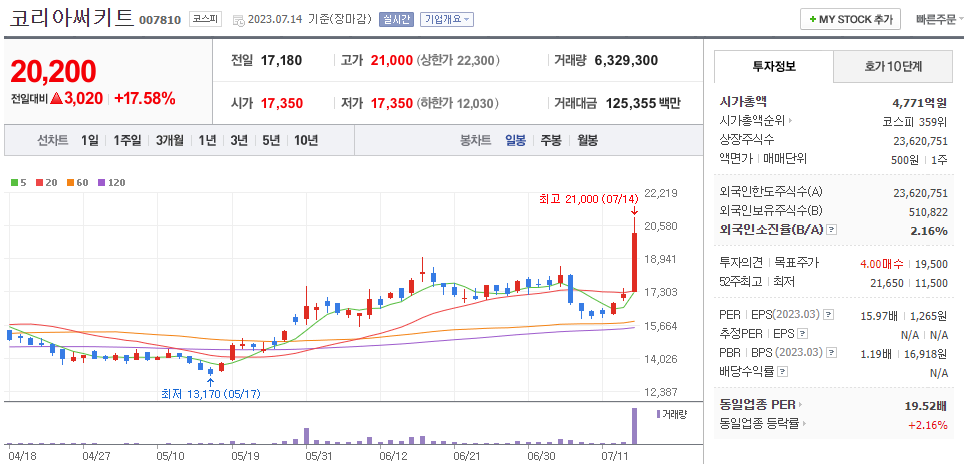Open help icon next to 추정PER EPS
The height and width of the screenshot is (464, 973).
(802, 334)
